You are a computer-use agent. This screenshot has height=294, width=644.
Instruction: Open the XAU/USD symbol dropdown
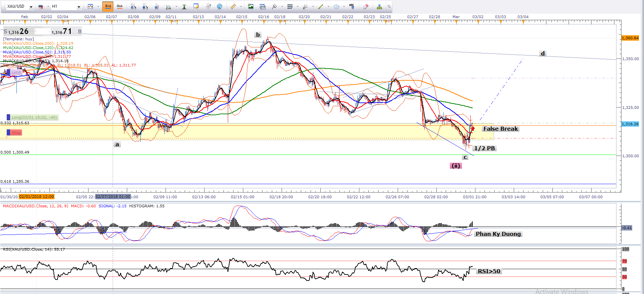31,7
